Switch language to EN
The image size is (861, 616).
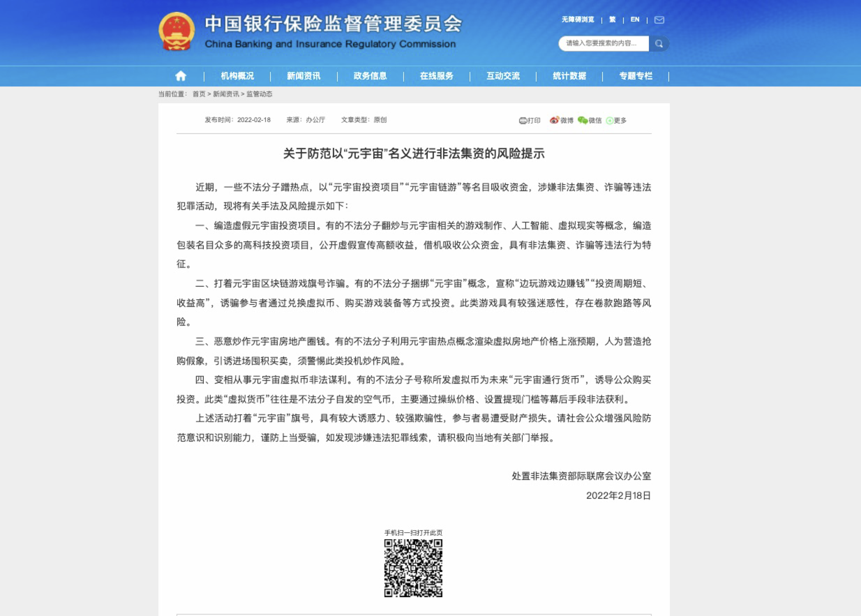pos(635,20)
